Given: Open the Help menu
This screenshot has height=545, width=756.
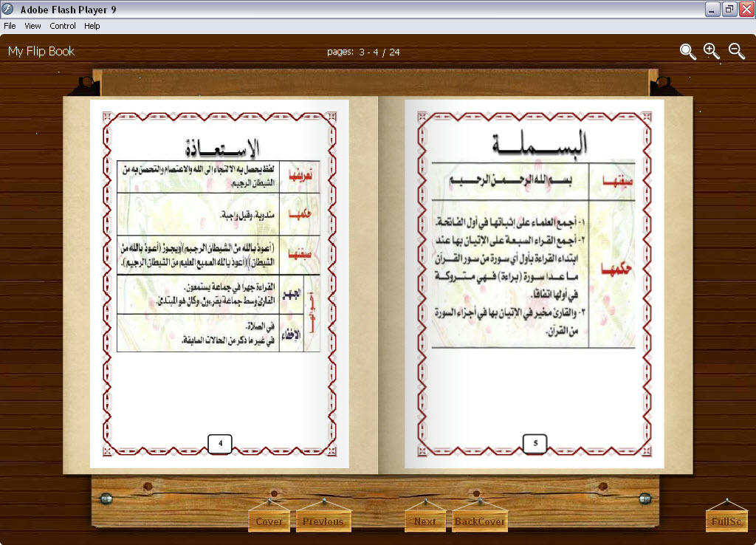Looking at the screenshot, I should click(x=92, y=26).
